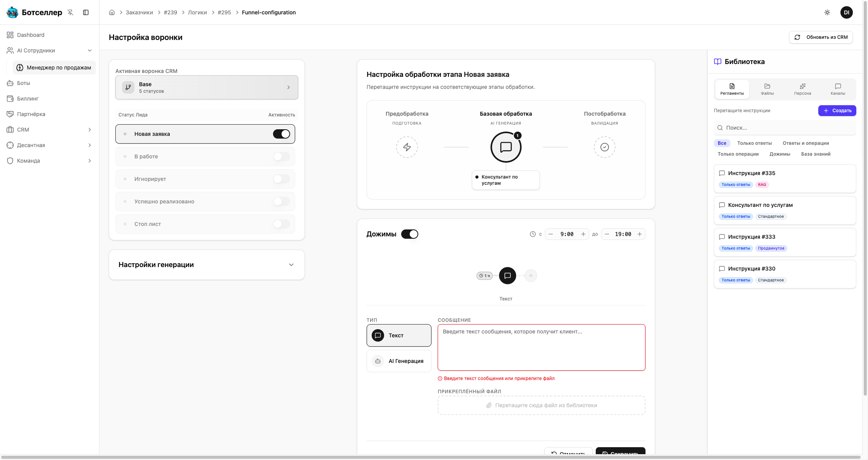Click the pin icon next to Ботселлер
This screenshot has height=460, width=868.
70,12
